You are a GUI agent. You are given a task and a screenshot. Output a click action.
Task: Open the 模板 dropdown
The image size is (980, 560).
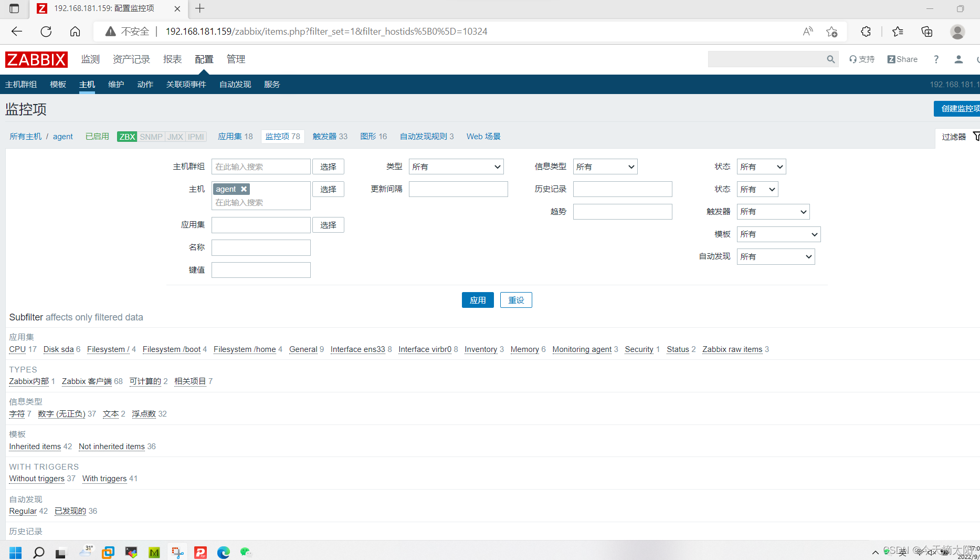pos(778,234)
